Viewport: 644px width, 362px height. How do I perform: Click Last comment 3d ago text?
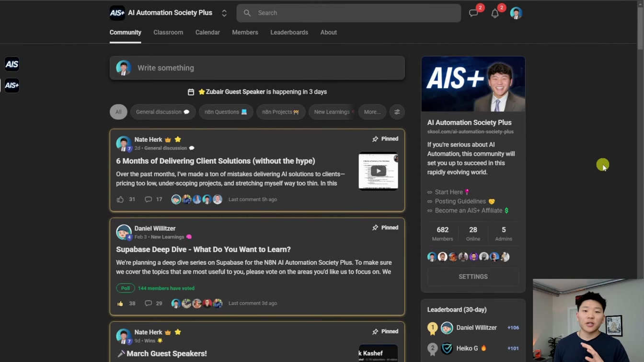point(253,303)
